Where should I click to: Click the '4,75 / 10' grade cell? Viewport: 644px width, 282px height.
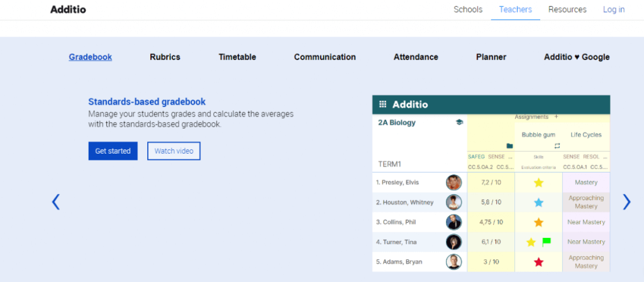pyautogui.click(x=491, y=222)
